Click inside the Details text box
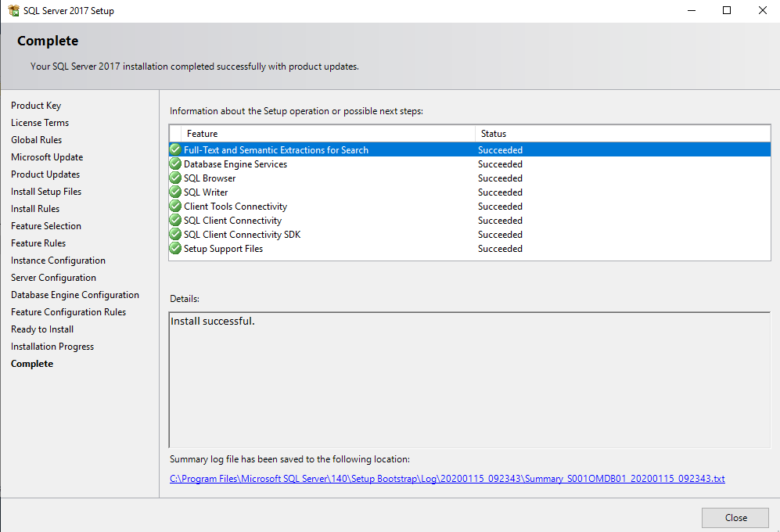Image resolution: width=780 pixels, height=532 pixels. 469,379
